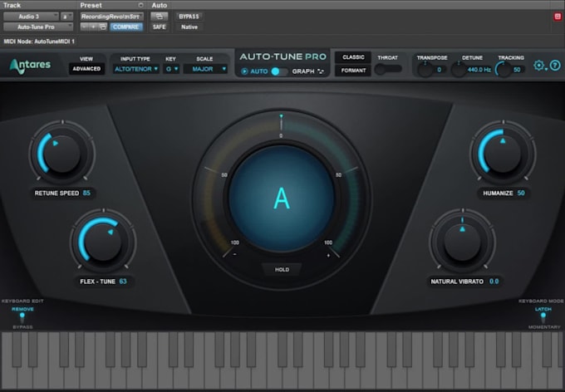This screenshot has width=565, height=392.
Task: Click the Retune Speed knob
Action: coord(61,153)
